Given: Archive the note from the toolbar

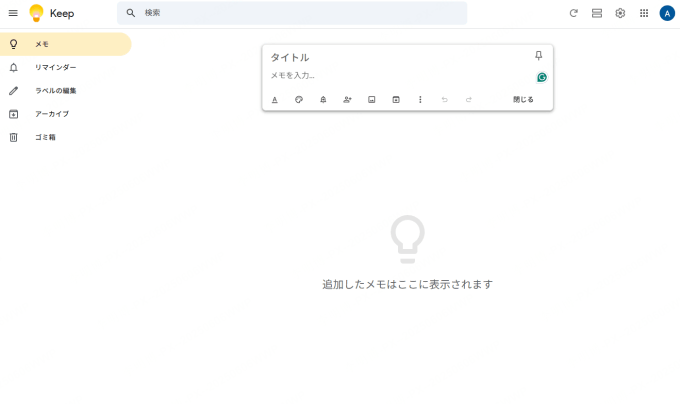Looking at the screenshot, I should tap(396, 100).
